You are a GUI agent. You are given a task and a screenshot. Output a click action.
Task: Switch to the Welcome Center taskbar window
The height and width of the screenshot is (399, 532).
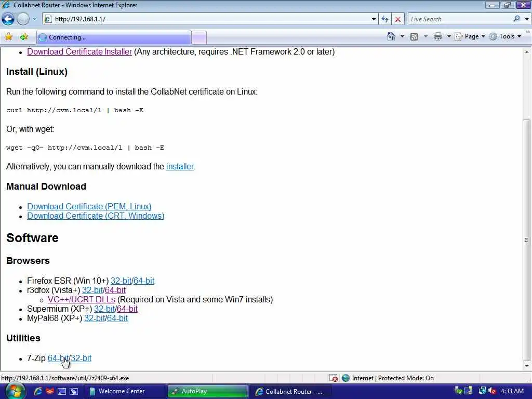coord(124,391)
